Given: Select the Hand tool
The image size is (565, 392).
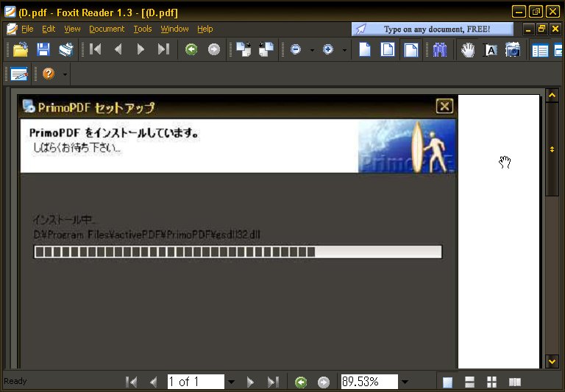Looking at the screenshot, I should [x=468, y=50].
